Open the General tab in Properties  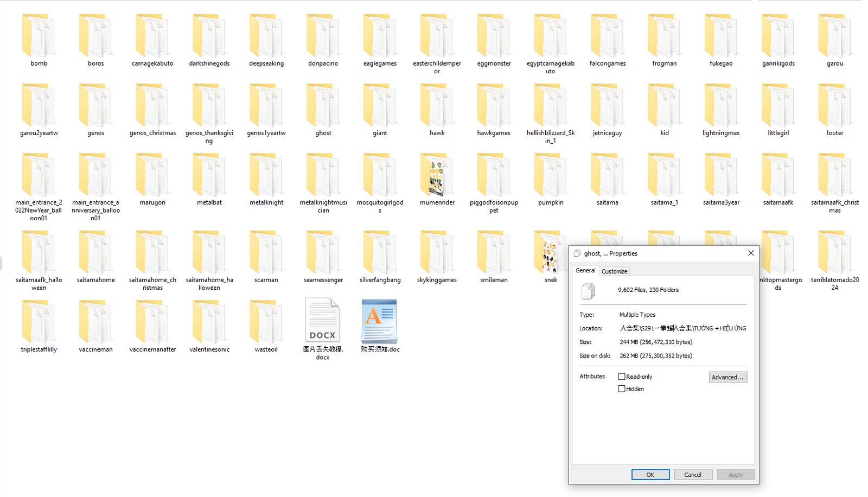585,270
